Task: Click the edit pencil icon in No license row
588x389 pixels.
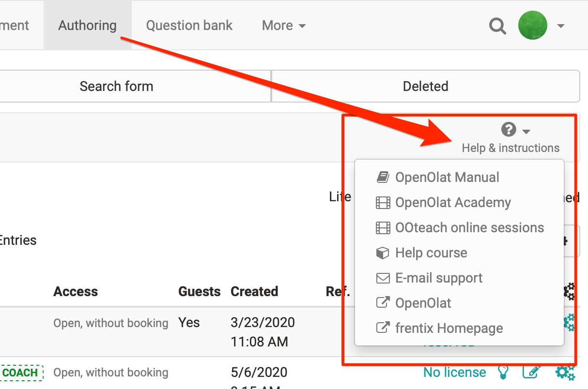Action: (532, 372)
